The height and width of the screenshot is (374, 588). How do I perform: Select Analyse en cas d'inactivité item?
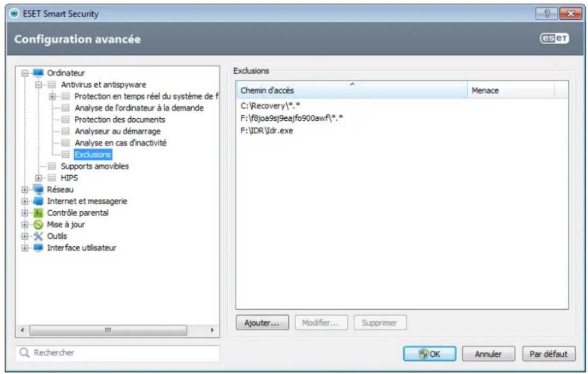click(120, 142)
